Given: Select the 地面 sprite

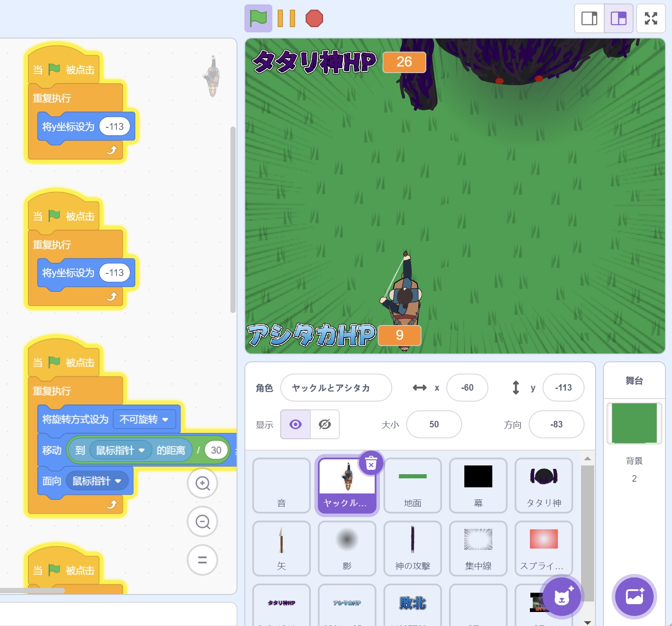Looking at the screenshot, I should click(413, 486).
